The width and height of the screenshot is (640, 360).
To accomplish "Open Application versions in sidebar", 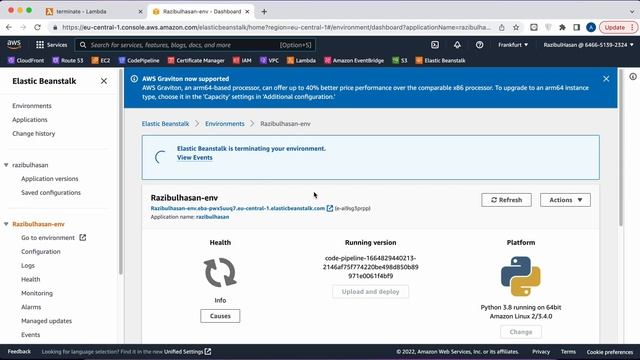I will coord(50,179).
